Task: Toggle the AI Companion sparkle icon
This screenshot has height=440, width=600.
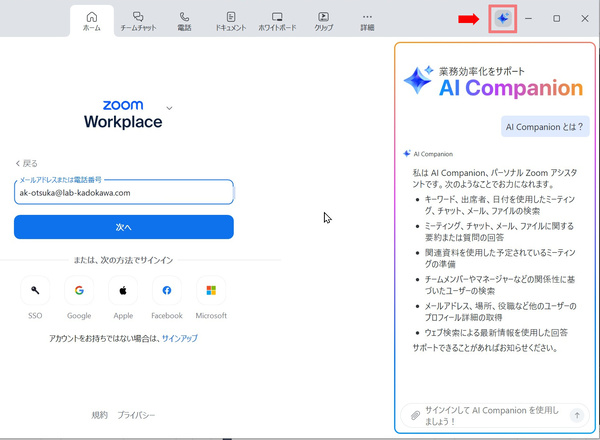Action: tap(503, 18)
